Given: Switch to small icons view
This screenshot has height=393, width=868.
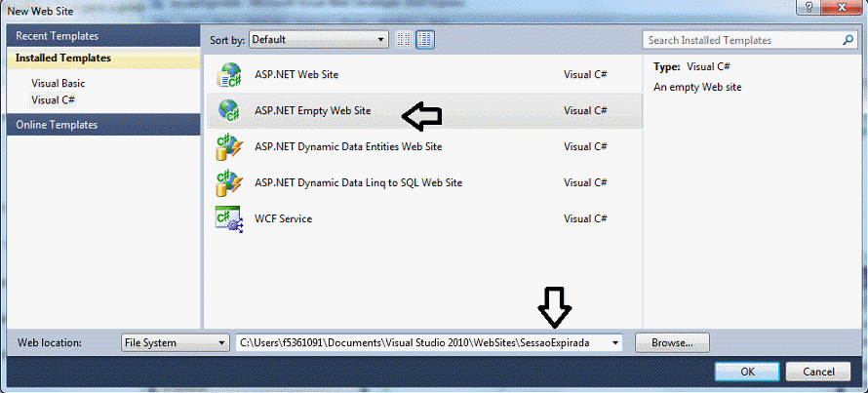Looking at the screenshot, I should coord(405,39).
